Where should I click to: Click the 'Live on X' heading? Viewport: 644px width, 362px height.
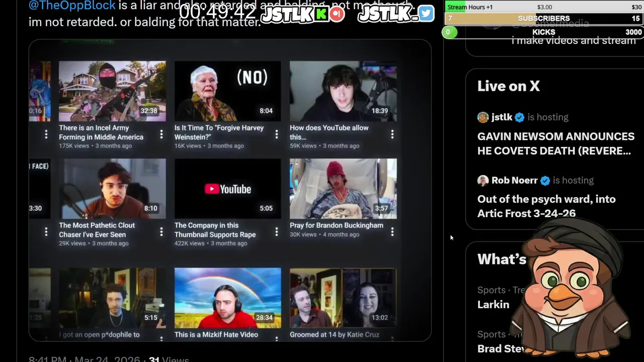[509, 86]
